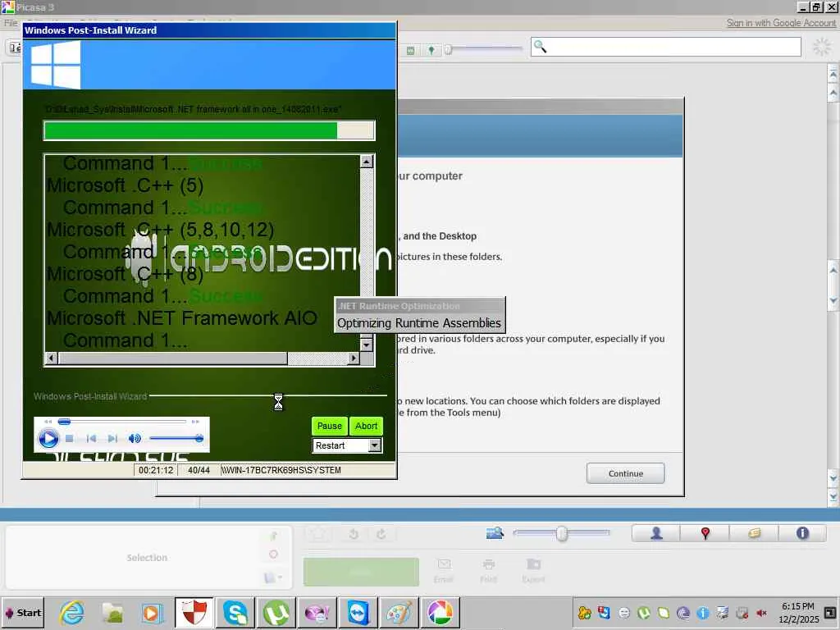The width and height of the screenshot is (840, 630).
Task: Open Windows Media Player from the taskbar
Action: pos(152,613)
